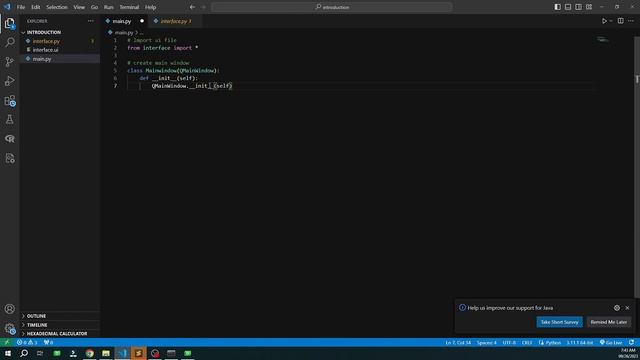The width and height of the screenshot is (640, 360).
Task: Open the Manage gear icon
Action: (x=9, y=328)
